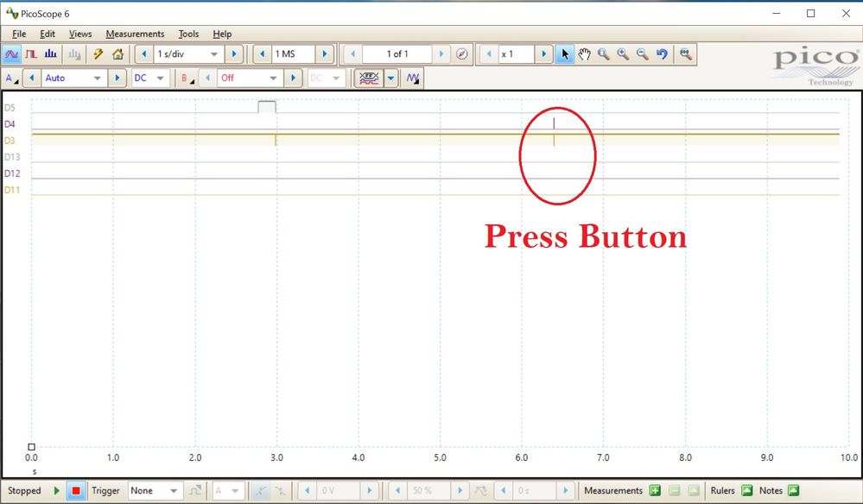The image size is (863, 504).
Task: Start capture with green play button
Action: click(x=57, y=490)
